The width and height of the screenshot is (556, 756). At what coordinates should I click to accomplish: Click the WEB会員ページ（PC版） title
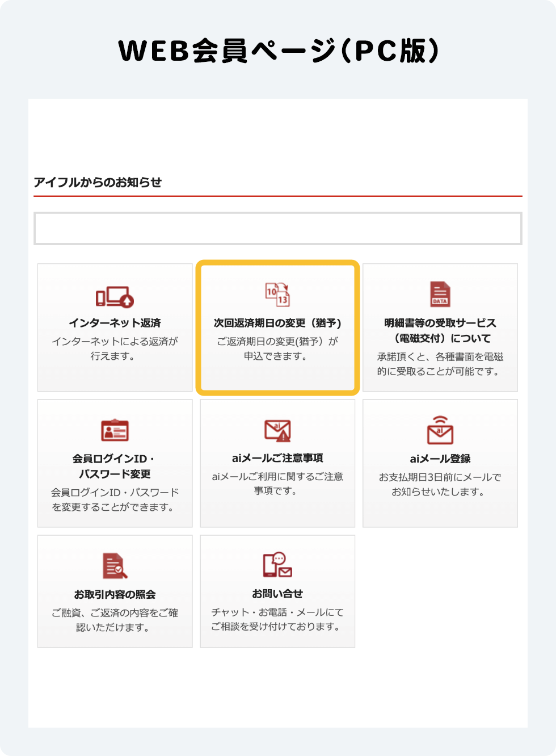point(278,51)
